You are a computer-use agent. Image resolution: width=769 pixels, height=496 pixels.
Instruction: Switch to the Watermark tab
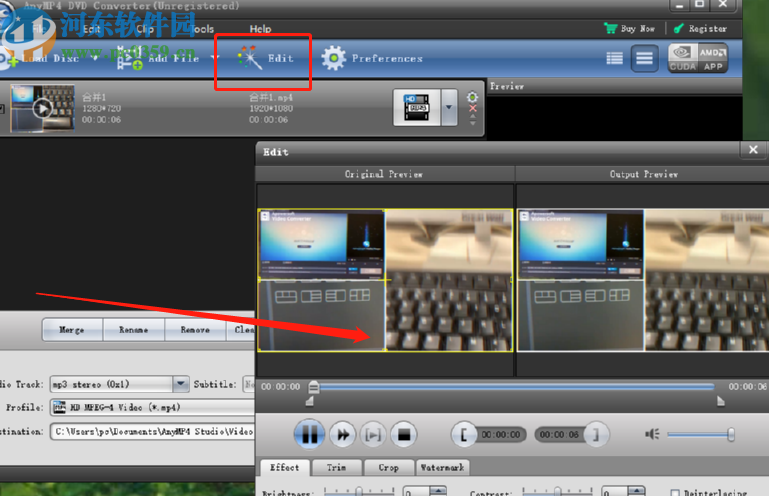(x=442, y=468)
